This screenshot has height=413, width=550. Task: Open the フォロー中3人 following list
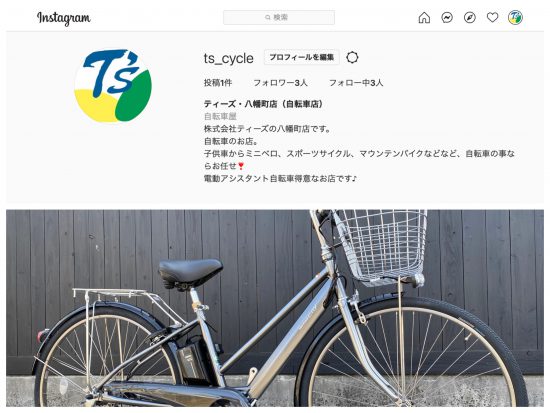click(356, 83)
